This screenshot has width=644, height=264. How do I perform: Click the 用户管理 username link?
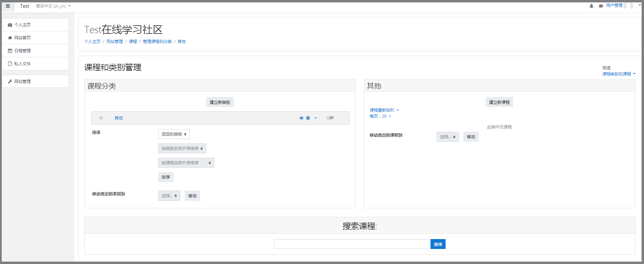tap(614, 5)
